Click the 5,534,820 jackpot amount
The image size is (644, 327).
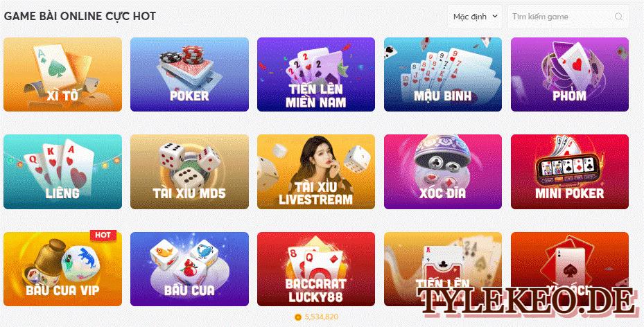coord(322,317)
